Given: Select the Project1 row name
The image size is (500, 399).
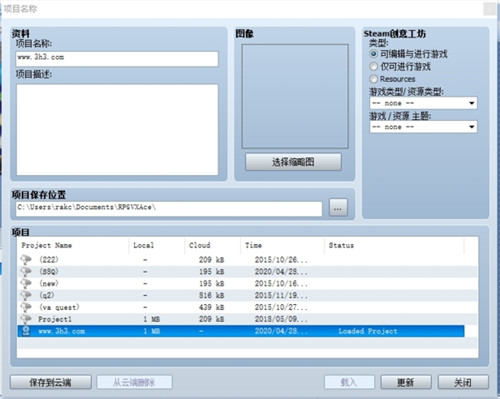Looking at the screenshot, I should coord(55,319).
